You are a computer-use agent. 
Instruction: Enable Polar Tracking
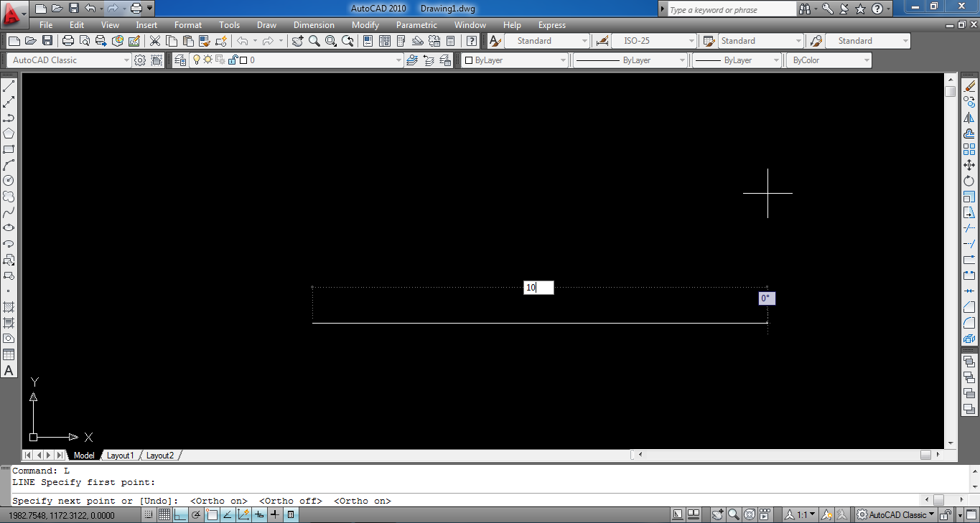coord(196,514)
